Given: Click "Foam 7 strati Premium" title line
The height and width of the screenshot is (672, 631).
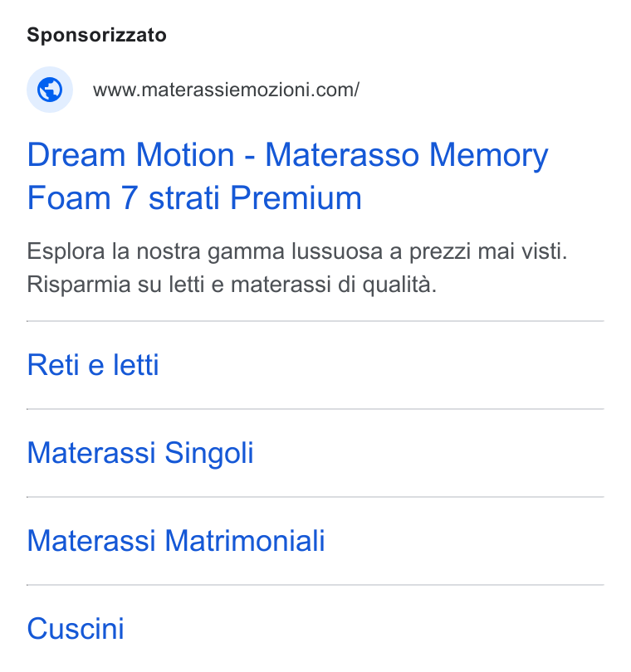Looking at the screenshot, I should tap(194, 198).
